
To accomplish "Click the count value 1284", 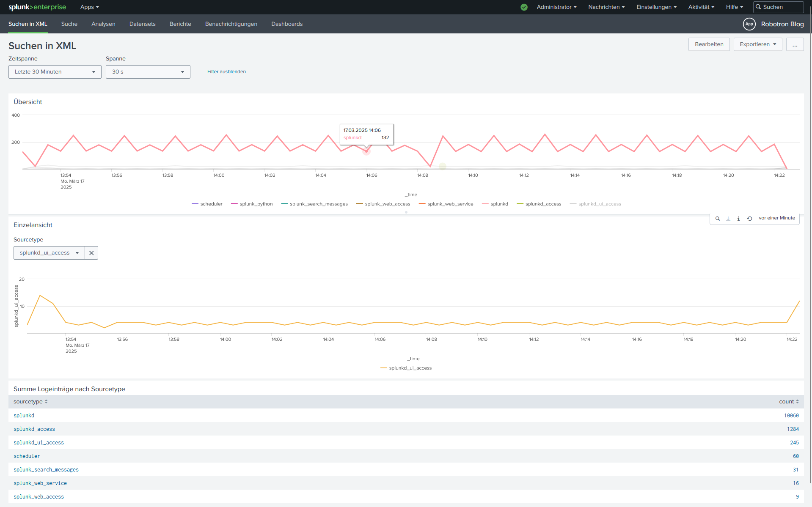I will click(x=793, y=429).
